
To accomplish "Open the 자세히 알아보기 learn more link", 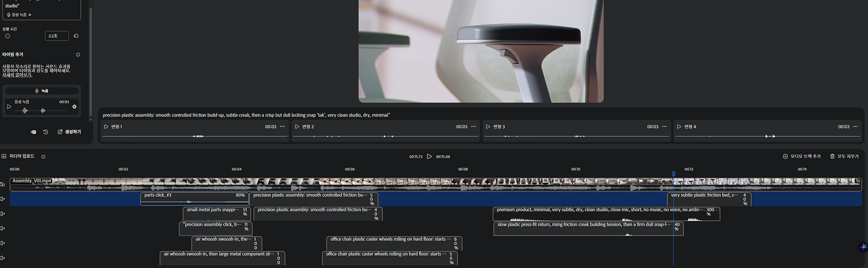I will [x=17, y=75].
